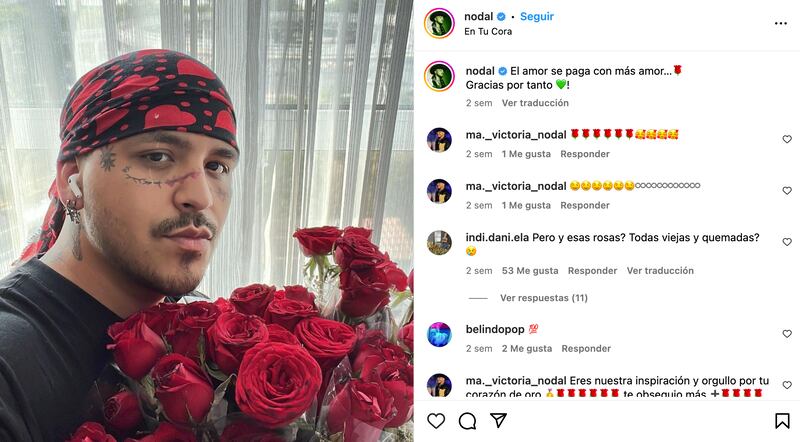View likes on indi.dani.ela's comment
The height and width of the screenshot is (442, 800).
point(530,271)
